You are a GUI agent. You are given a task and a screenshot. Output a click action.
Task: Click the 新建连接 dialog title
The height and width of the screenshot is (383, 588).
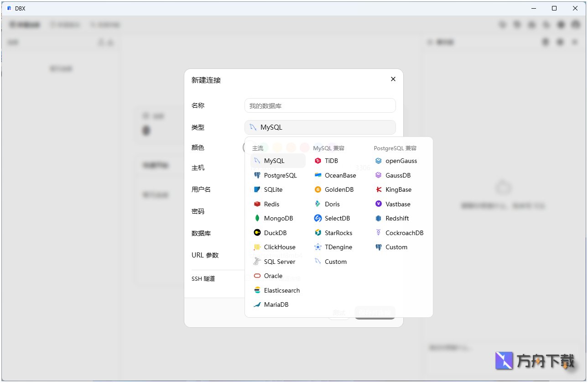[x=206, y=80]
